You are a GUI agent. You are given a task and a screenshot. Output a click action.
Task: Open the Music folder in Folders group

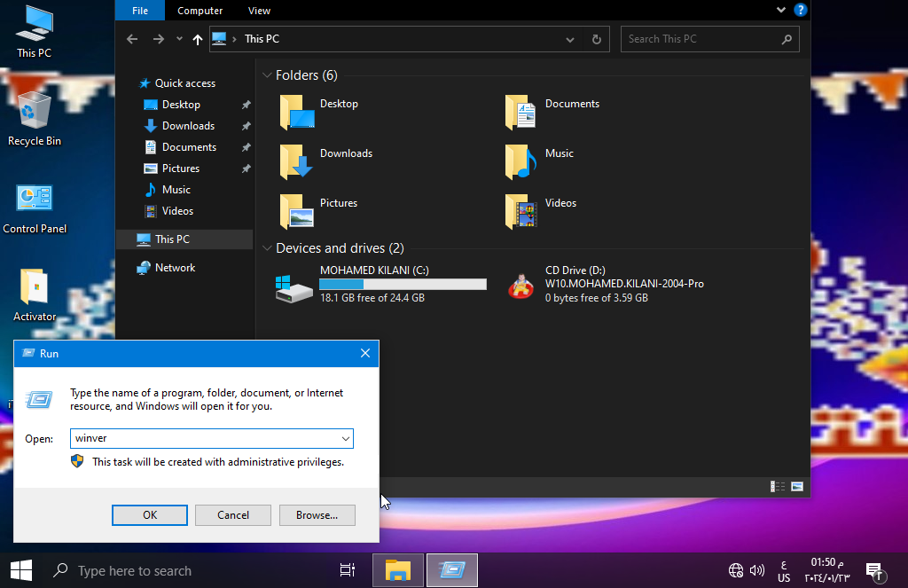tap(539, 161)
